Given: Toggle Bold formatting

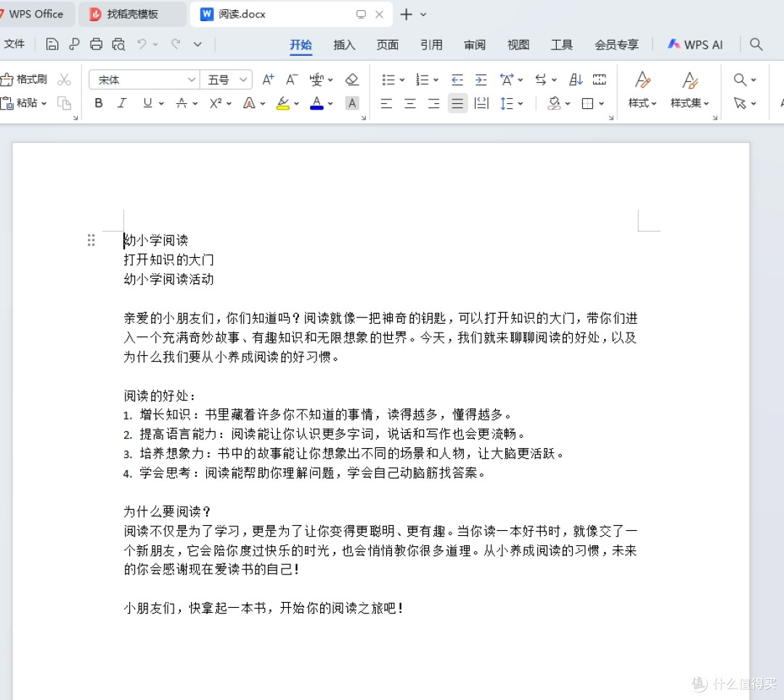Looking at the screenshot, I should point(99,103).
